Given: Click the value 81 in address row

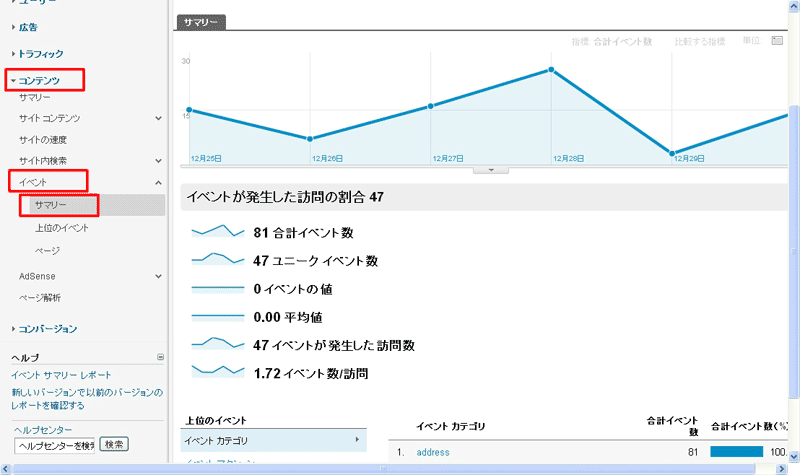Looking at the screenshot, I should pyautogui.click(x=692, y=452).
